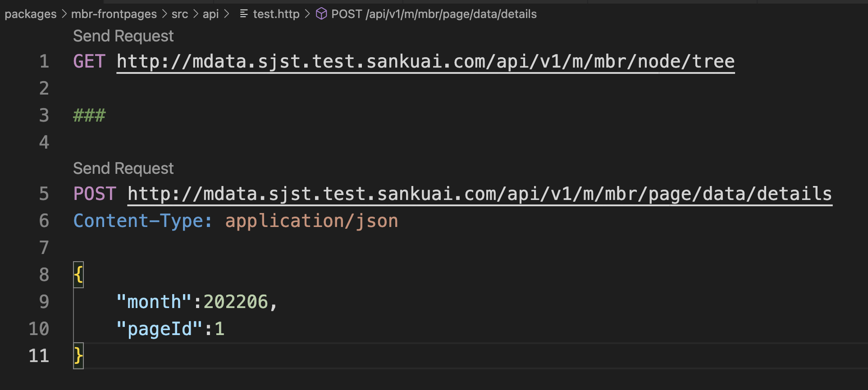This screenshot has height=390, width=868.
Task: Click the Content-Type header name
Action: click(x=142, y=221)
